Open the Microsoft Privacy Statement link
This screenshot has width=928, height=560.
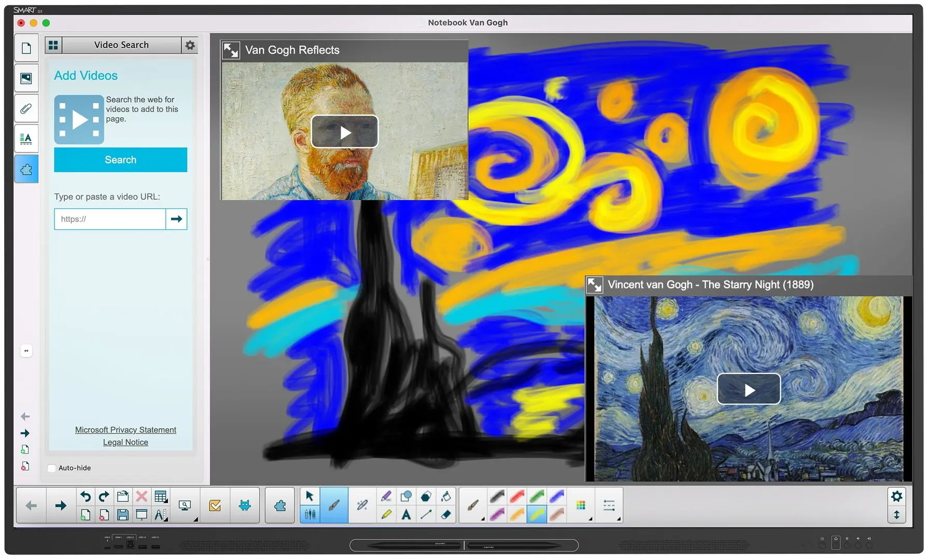tap(125, 430)
